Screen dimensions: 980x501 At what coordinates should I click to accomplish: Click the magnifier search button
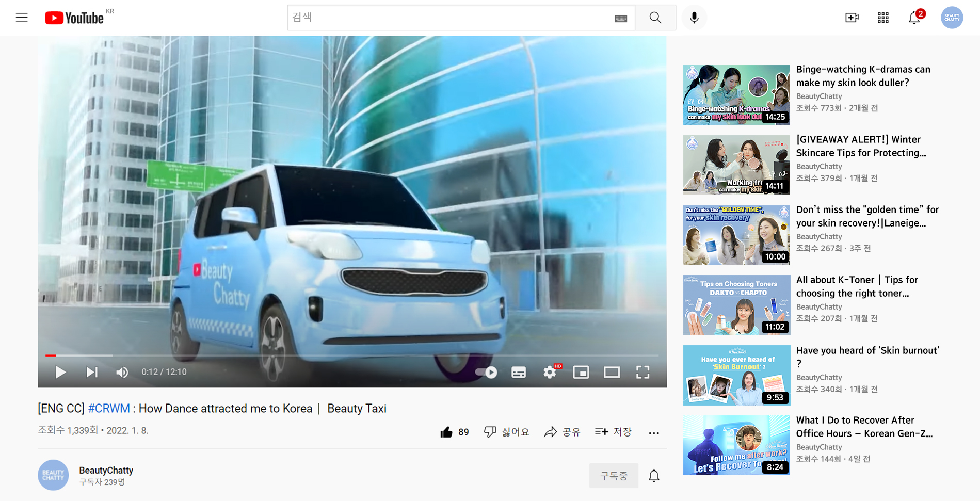coord(655,18)
